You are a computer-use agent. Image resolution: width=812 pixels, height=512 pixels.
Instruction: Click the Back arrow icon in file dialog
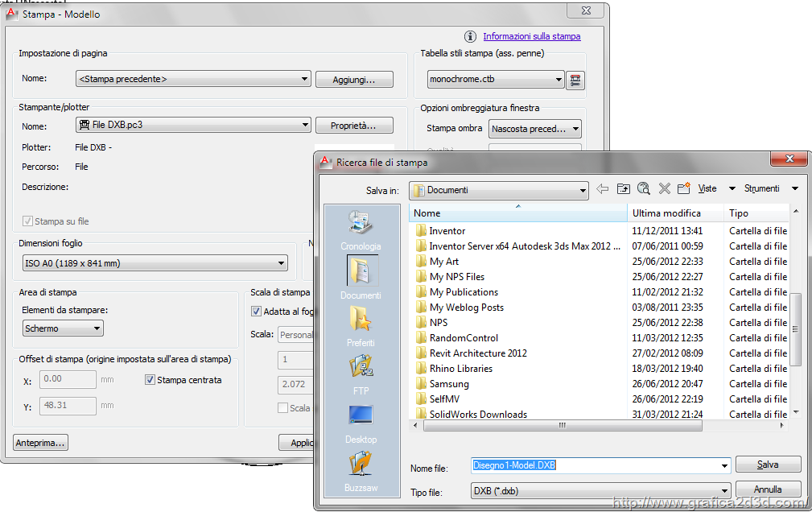click(603, 189)
